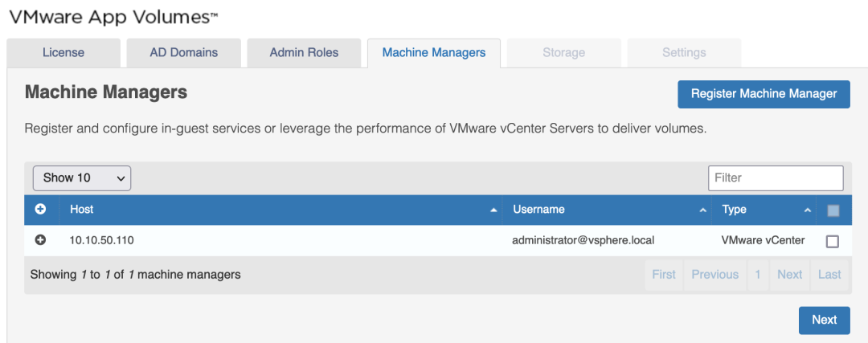868x343 pixels.
Task: Click the Storage tab
Action: tap(563, 53)
